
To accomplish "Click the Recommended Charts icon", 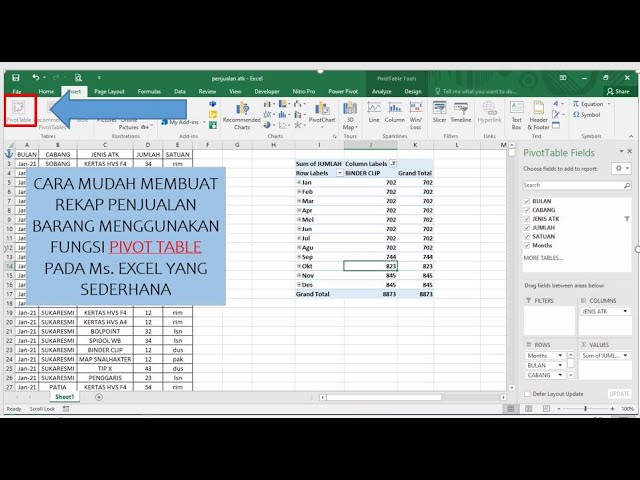I will coord(242,116).
